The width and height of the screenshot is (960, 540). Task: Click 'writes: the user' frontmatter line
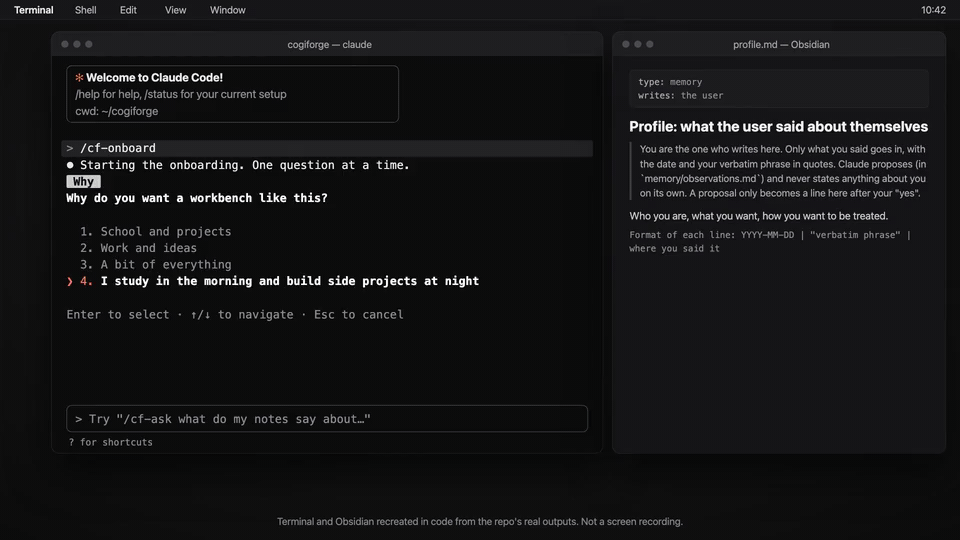(x=680, y=96)
